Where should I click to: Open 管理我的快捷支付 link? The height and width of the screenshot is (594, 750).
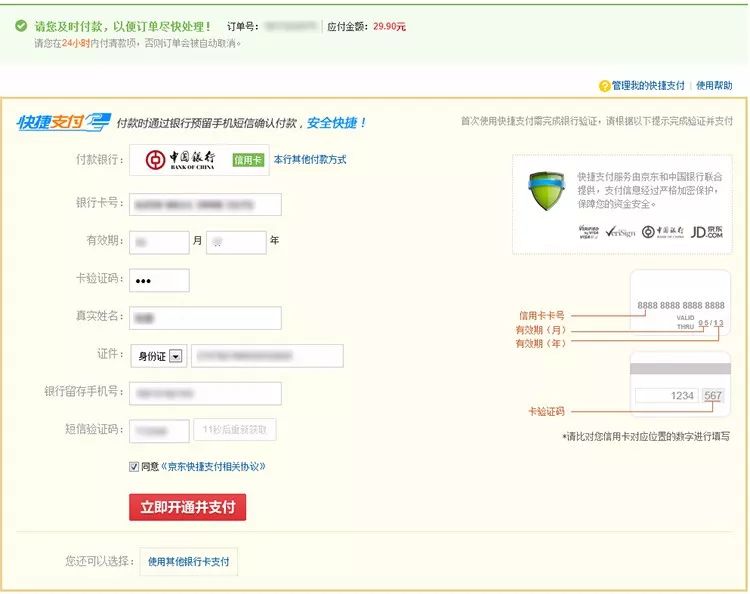(648, 86)
